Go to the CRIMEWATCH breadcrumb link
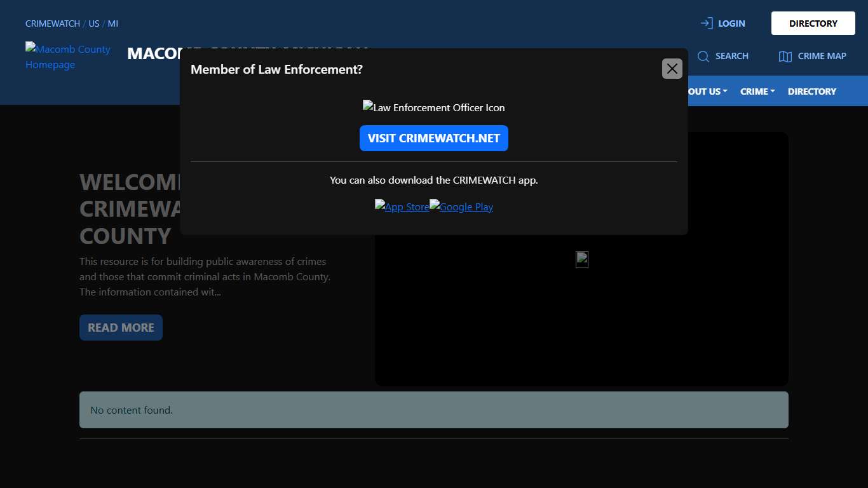The width and height of the screenshot is (868, 488). (x=53, y=24)
